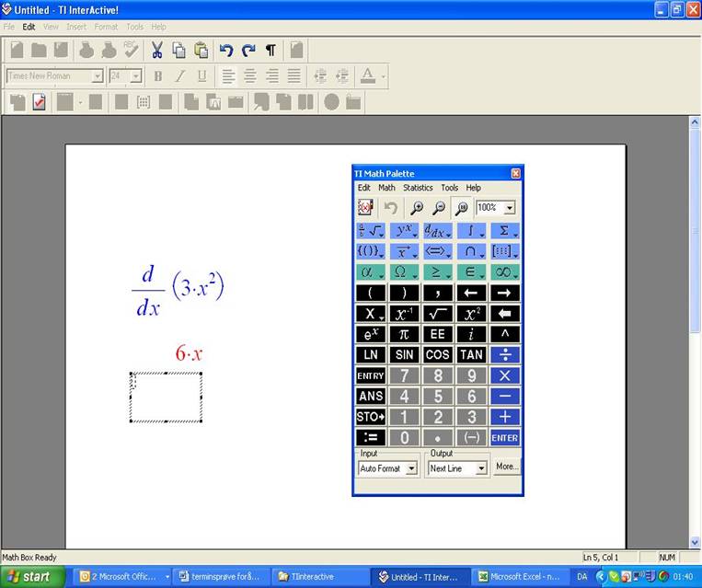Open the sigma summation templates dropdown
Viewport: 702px width, 588px height.
(505, 231)
